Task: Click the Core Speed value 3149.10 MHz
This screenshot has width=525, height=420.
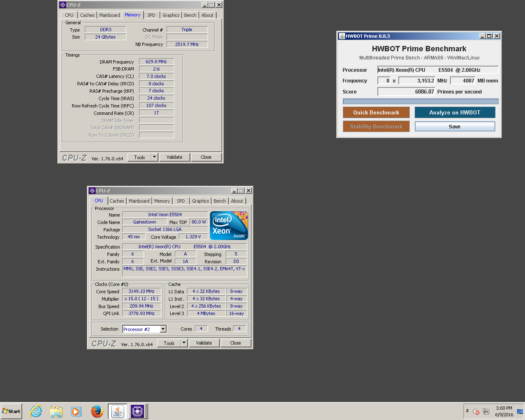Action: [142, 291]
